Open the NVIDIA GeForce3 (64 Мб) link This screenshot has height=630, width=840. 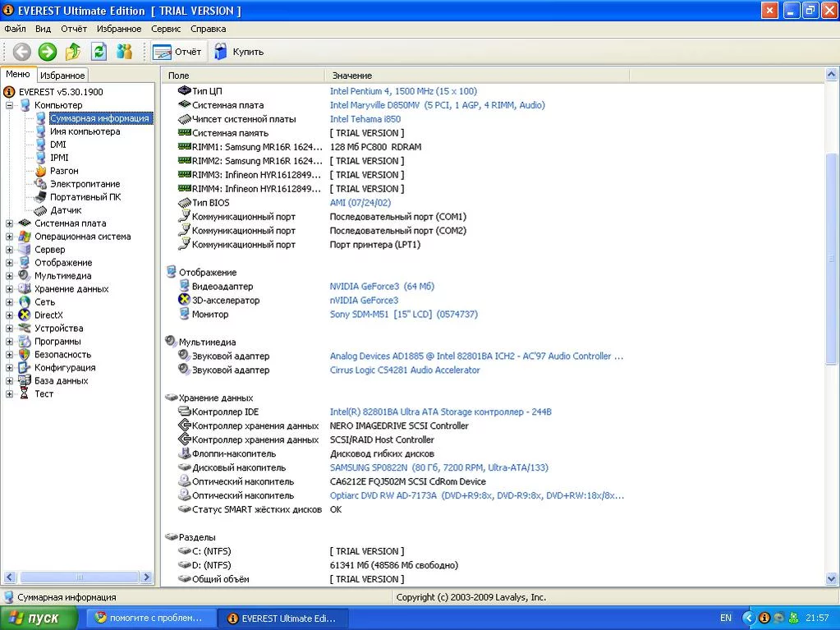382,286
